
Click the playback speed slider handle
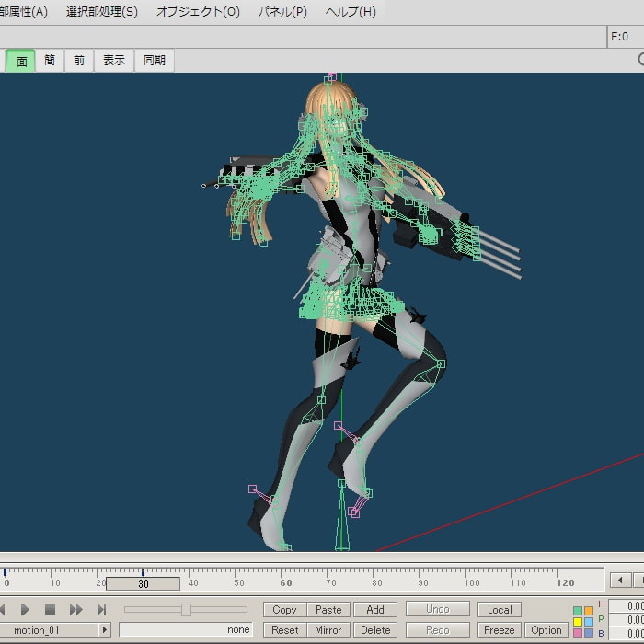(186, 609)
